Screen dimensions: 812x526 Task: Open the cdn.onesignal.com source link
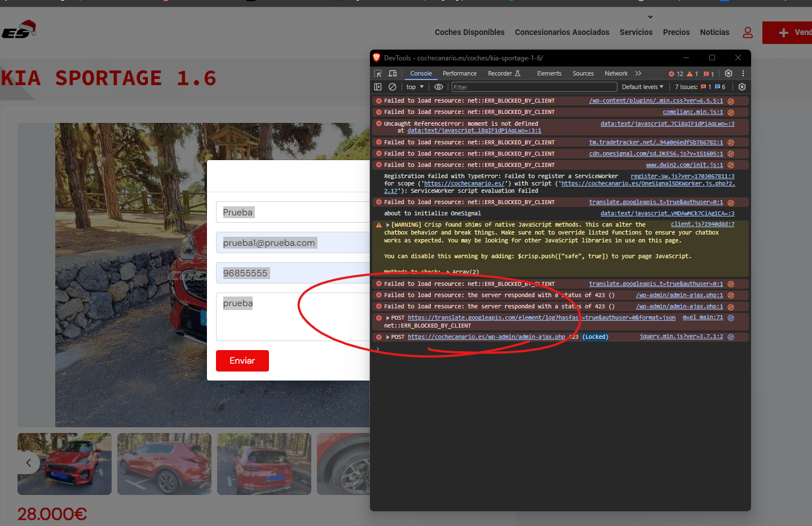click(656, 154)
